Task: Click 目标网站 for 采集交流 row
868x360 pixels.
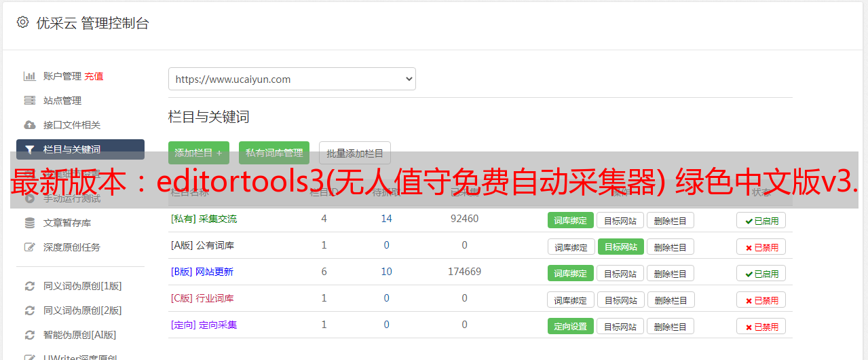Action: (x=620, y=220)
